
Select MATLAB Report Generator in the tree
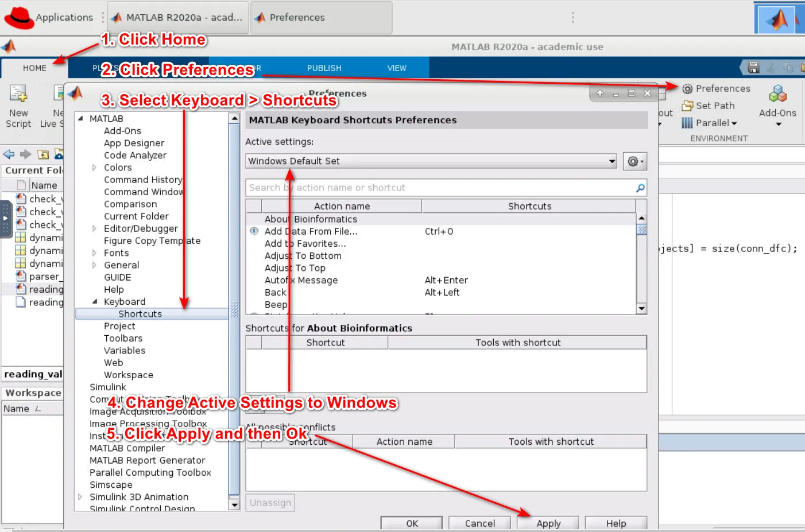[x=147, y=460]
